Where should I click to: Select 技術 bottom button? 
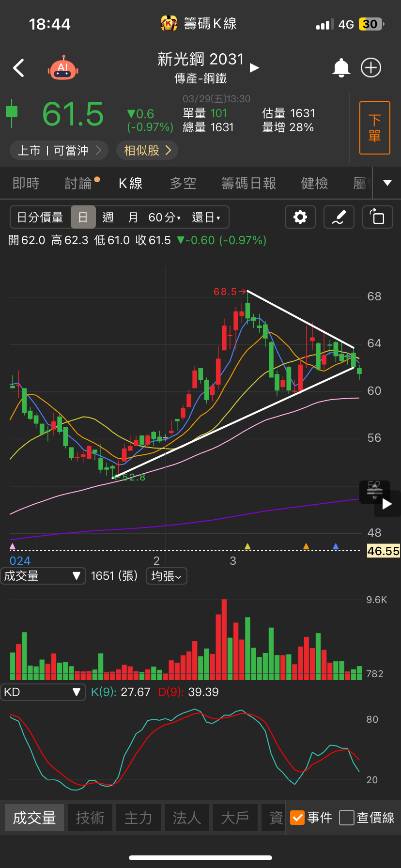(x=90, y=818)
